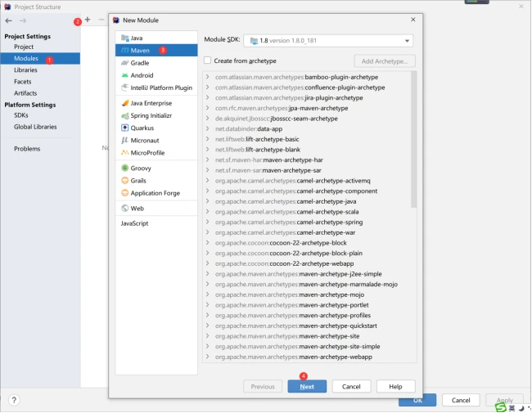Click Cancel in Project Structure window
The height and width of the screenshot is (413, 532).
[x=461, y=400]
